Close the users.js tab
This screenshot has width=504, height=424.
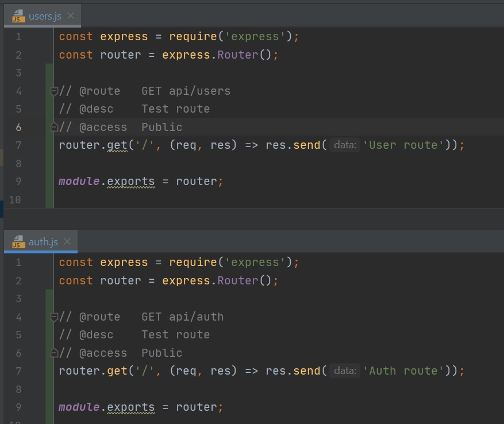pos(71,16)
